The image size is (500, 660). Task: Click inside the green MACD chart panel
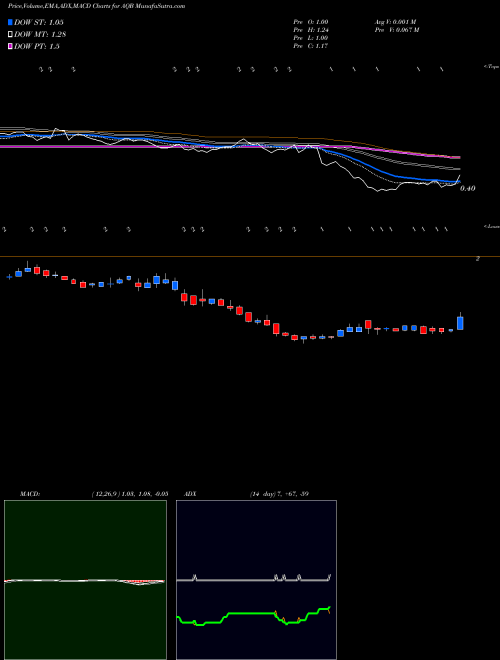(x=85, y=579)
